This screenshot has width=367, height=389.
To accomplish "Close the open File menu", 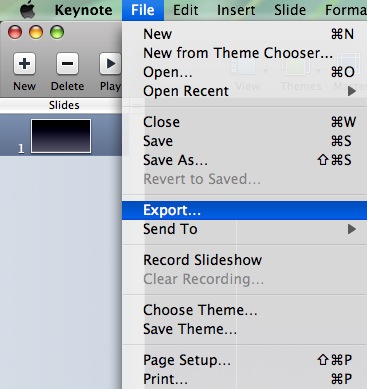I will 143,10.
